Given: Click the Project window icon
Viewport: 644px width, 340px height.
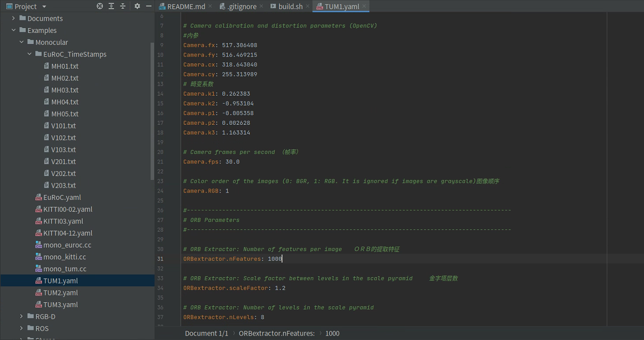Looking at the screenshot, I should tap(9, 6).
